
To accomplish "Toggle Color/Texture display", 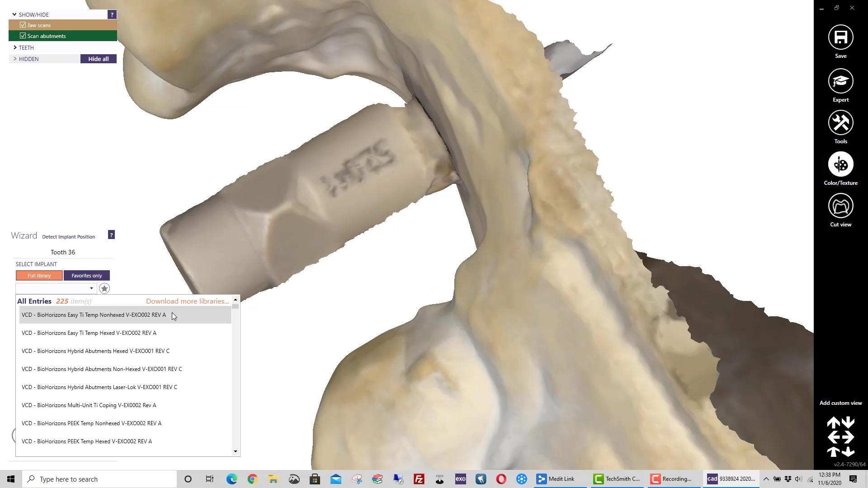I will click(x=840, y=164).
